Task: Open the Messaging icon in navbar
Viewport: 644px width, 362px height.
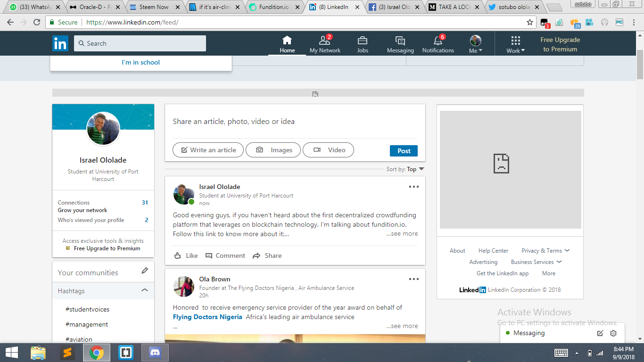Action: pos(400,44)
